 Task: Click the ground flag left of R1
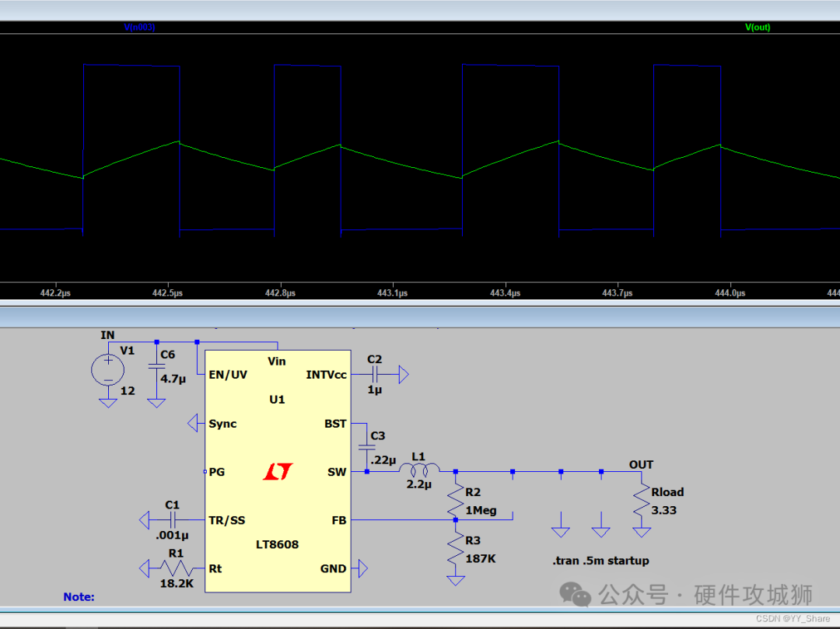click(x=144, y=568)
